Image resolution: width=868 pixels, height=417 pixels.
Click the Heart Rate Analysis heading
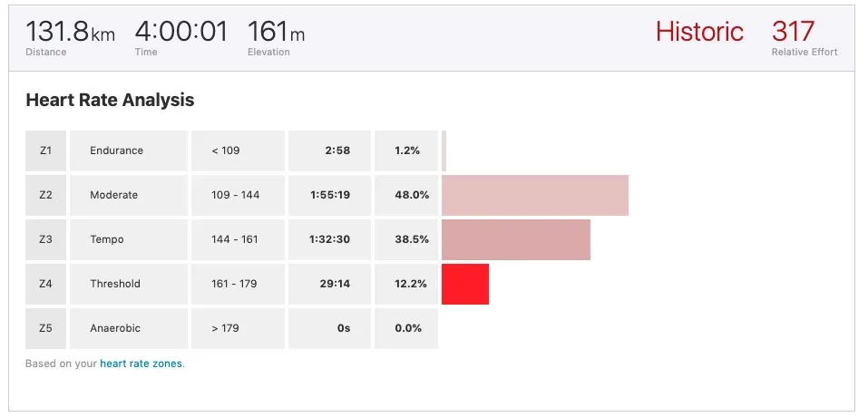pyautogui.click(x=110, y=100)
